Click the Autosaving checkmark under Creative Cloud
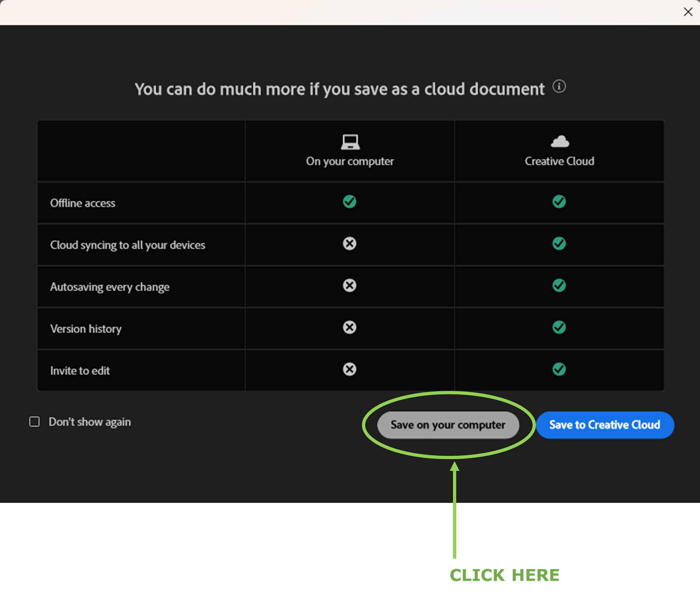The width and height of the screenshot is (700, 604). tap(559, 286)
